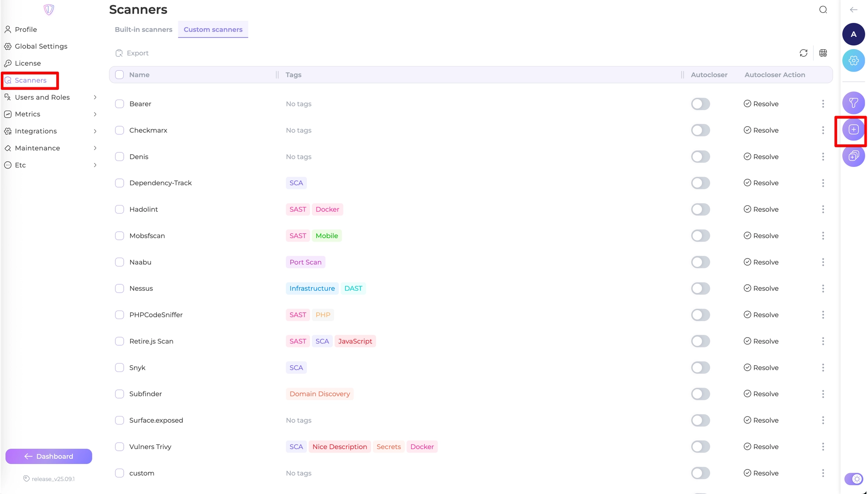
Task: Click the duplicate-add stacked plus icon
Action: [x=853, y=156]
